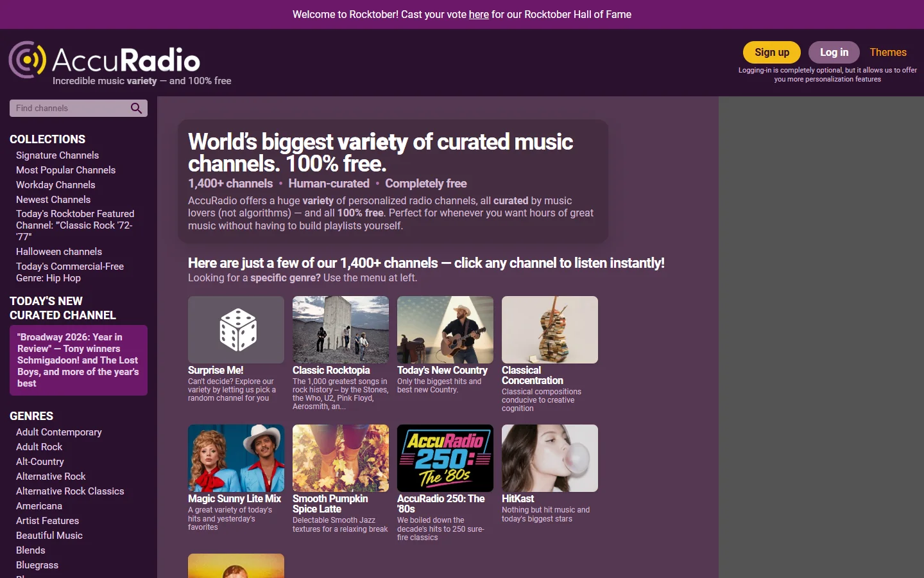This screenshot has height=578, width=924.
Task: Open the Broadway 2026: Year in Review channel
Action: [x=78, y=360]
